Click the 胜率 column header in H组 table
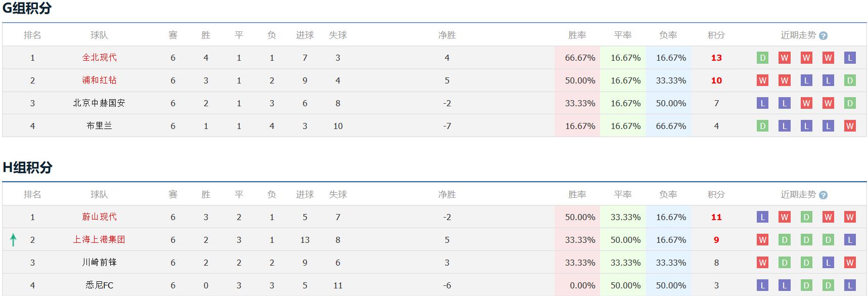 pyautogui.click(x=577, y=195)
